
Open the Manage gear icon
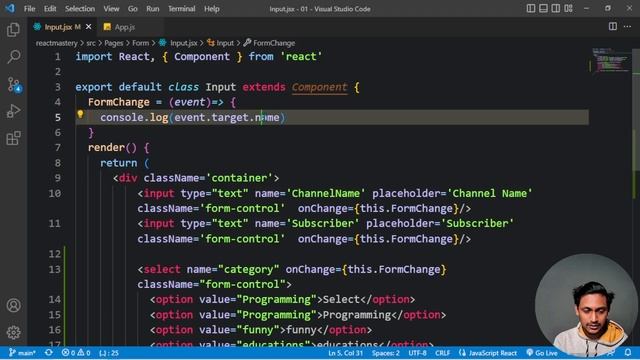coord(13,332)
